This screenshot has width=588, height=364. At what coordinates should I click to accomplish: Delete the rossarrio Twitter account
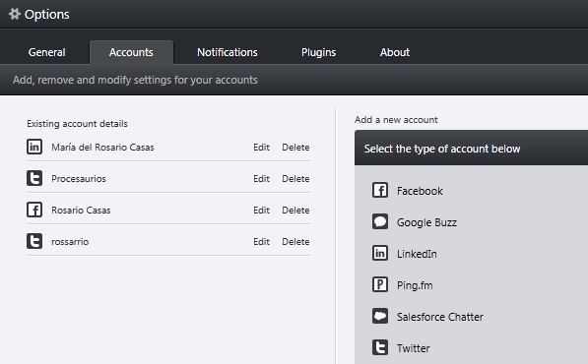tap(295, 242)
